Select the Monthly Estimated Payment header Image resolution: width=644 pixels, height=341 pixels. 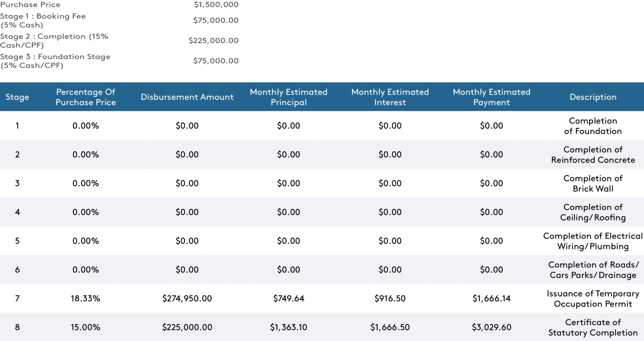pyautogui.click(x=491, y=97)
